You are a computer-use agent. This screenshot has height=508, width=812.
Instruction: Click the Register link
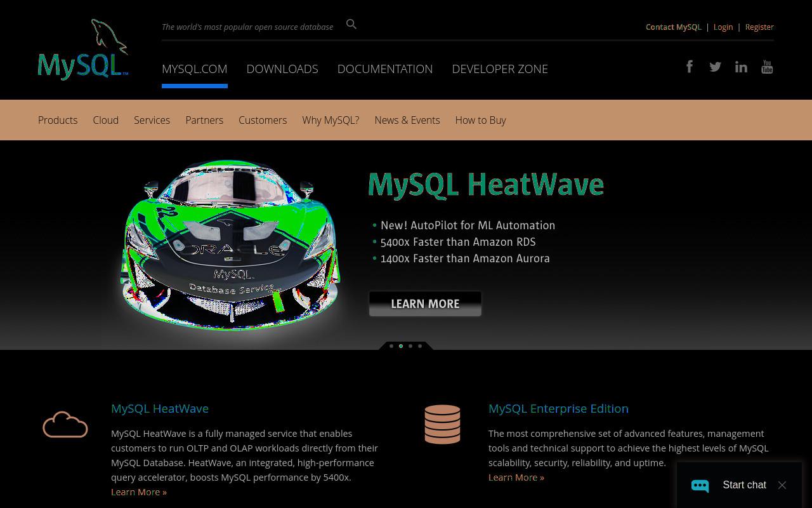(759, 27)
